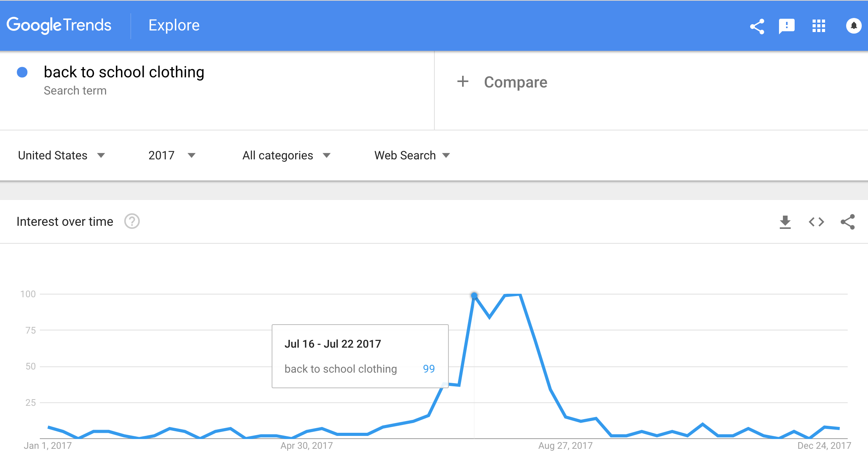Click the Jul 16 peak data point
The height and width of the screenshot is (457, 868).
[474, 296]
